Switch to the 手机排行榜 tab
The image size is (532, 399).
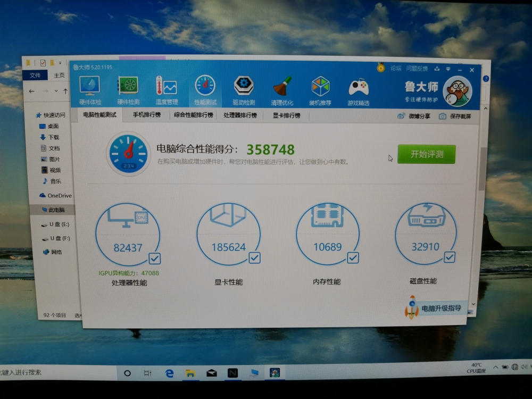pyautogui.click(x=147, y=115)
